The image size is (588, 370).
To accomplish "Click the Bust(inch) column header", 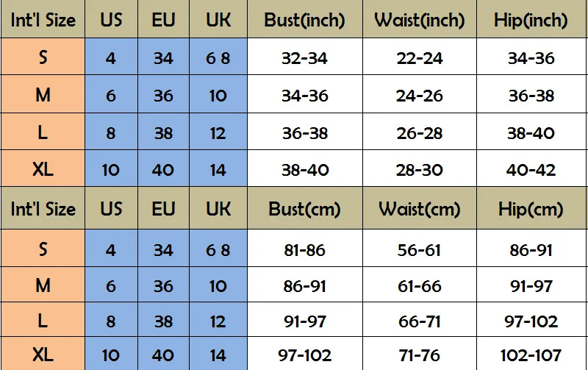I will (304, 20).
